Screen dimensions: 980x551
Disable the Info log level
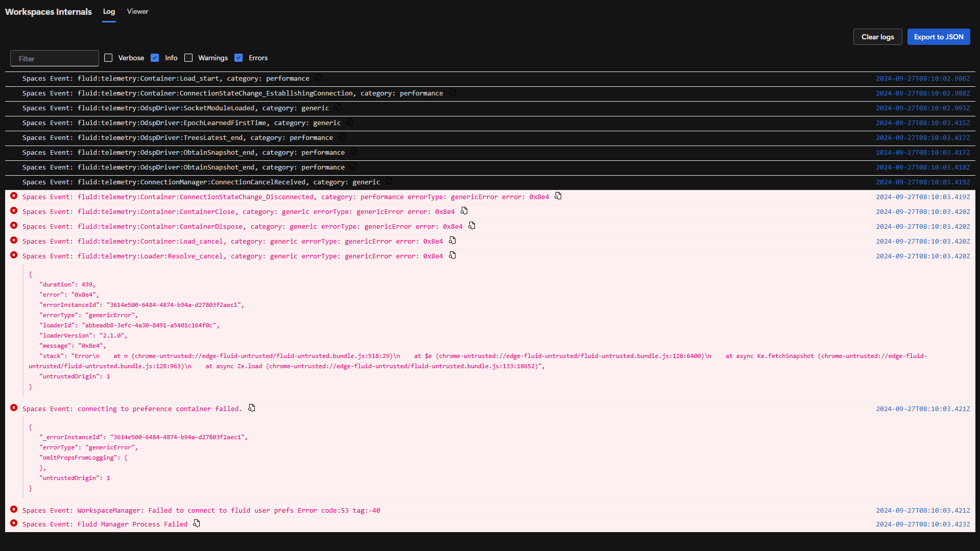pyautogui.click(x=155, y=58)
